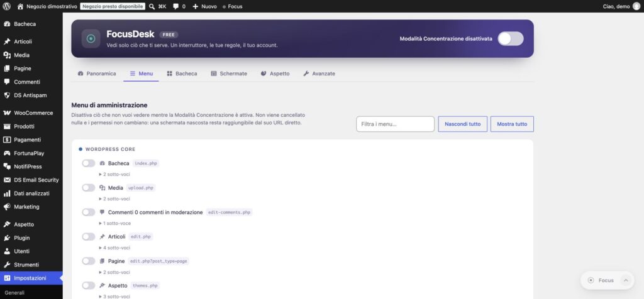Expand 4 sotto-voci under Articoli
The width and height of the screenshot is (644, 299).
(x=114, y=247)
